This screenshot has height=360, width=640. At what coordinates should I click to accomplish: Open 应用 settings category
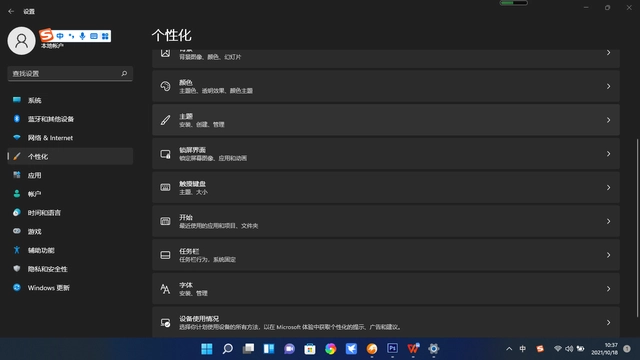pyautogui.click(x=70, y=175)
